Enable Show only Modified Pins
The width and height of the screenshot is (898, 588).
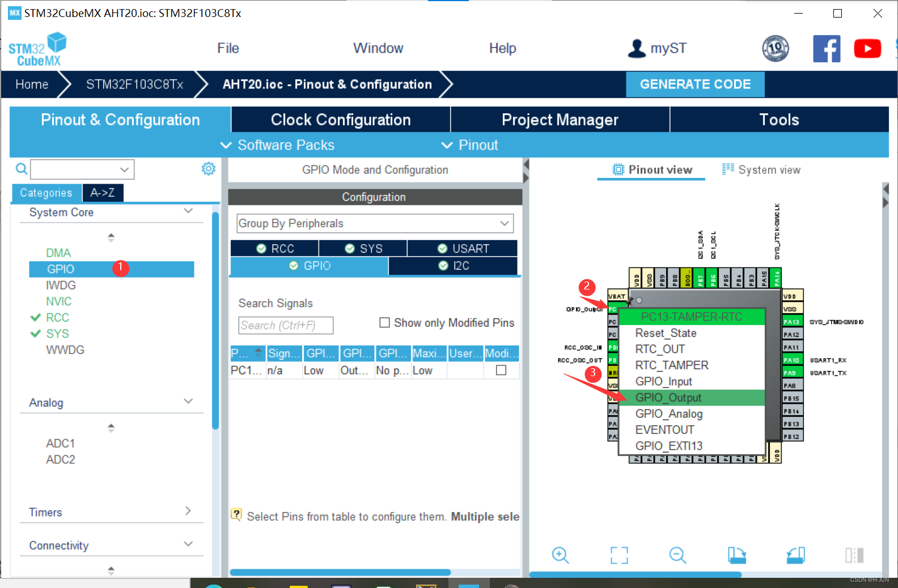pos(384,322)
